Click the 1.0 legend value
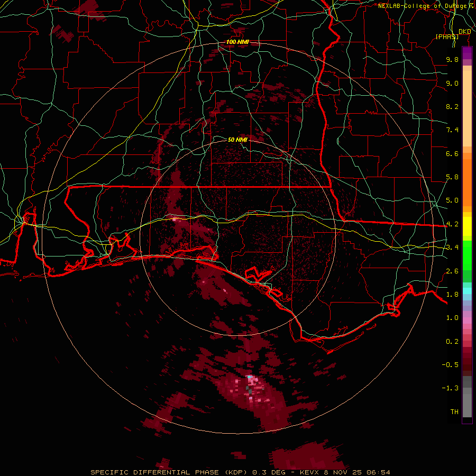This screenshot has width=476, height=476. [x=452, y=318]
